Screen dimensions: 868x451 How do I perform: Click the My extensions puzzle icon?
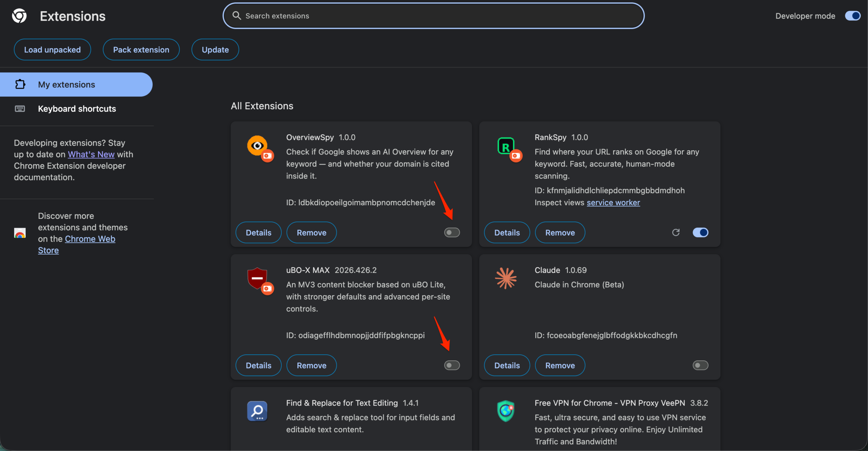coord(20,84)
